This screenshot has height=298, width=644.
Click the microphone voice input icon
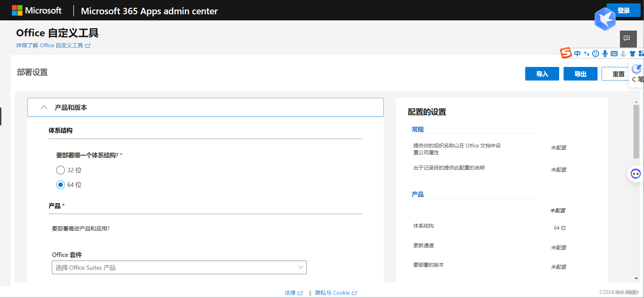[605, 54]
